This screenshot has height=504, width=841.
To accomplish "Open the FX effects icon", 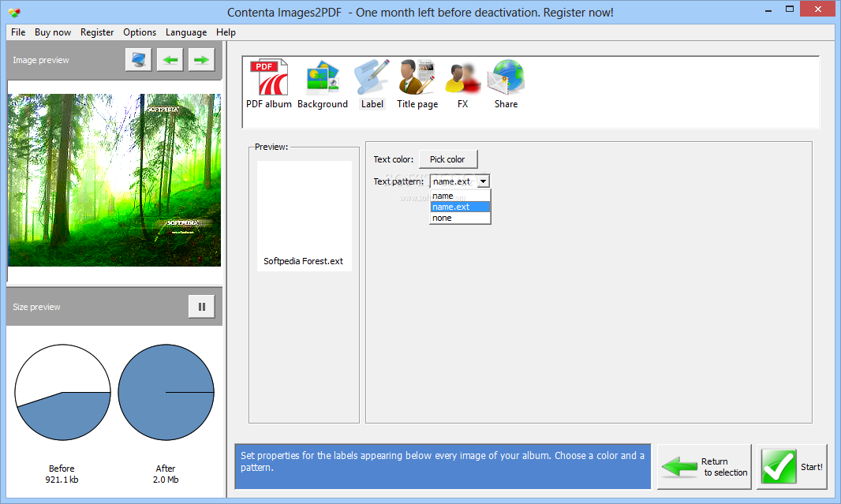I will [462, 84].
